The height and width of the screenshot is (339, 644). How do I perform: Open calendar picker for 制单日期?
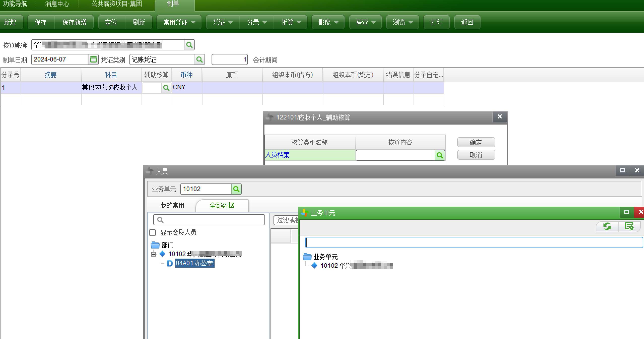93,59
